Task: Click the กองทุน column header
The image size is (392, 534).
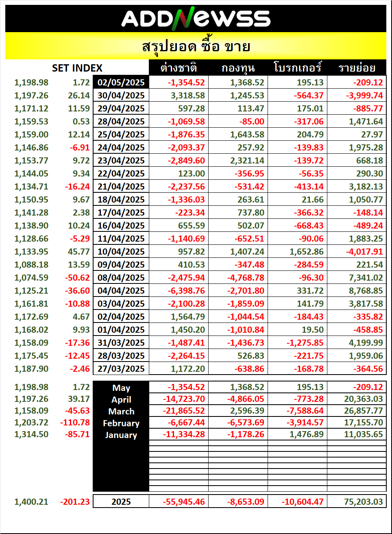Action: [238, 68]
